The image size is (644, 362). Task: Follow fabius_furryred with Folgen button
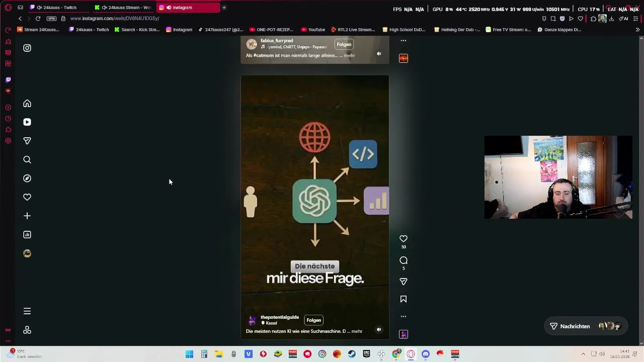click(344, 44)
